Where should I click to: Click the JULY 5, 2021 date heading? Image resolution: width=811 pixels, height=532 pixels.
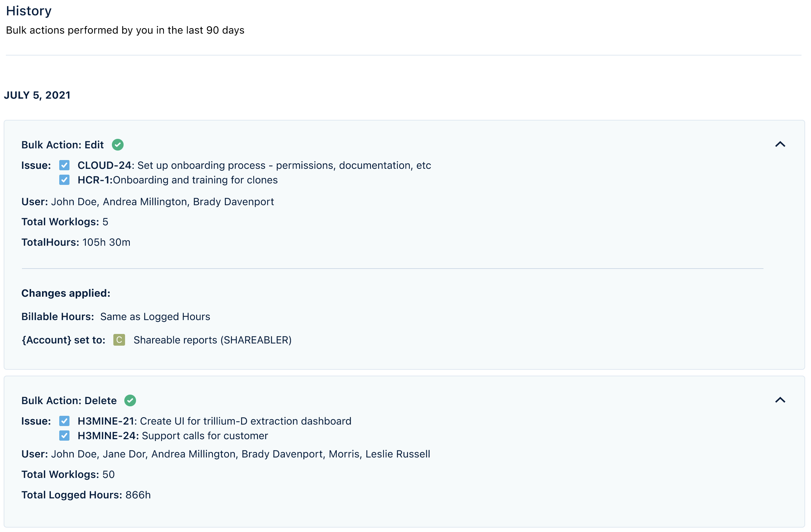click(x=37, y=95)
